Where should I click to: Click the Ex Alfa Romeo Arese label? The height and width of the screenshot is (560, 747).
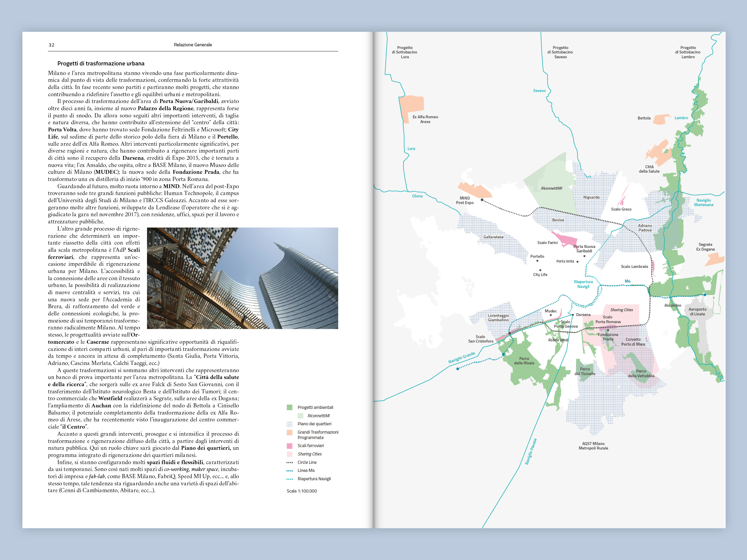point(425,119)
